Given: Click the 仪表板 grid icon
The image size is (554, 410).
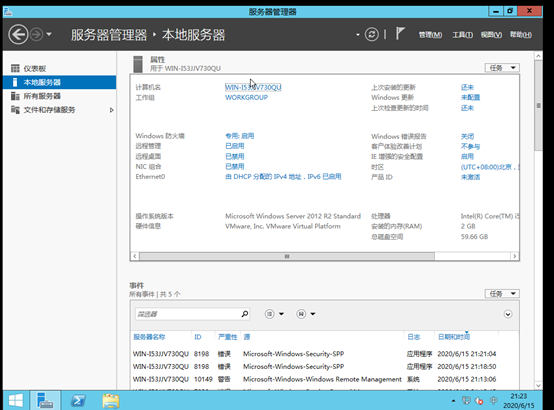Looking at the screenshot, I should point(15,68).
